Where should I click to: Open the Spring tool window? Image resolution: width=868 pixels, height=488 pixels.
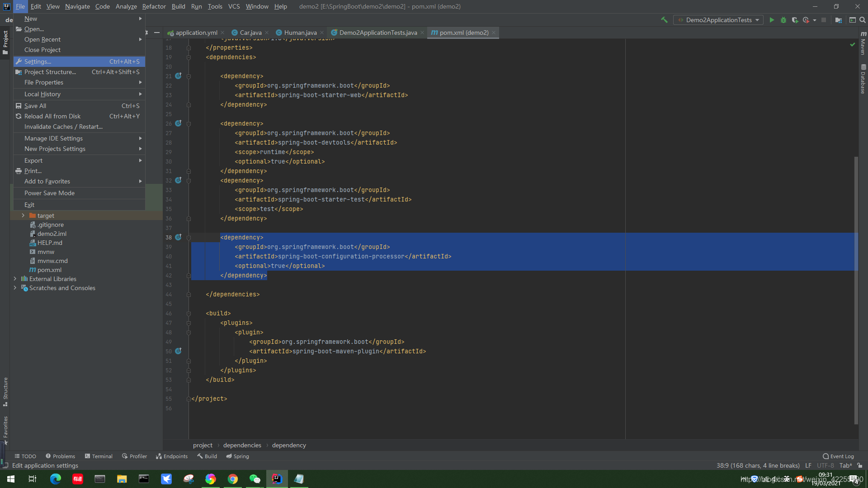click(x=238, y=456)
